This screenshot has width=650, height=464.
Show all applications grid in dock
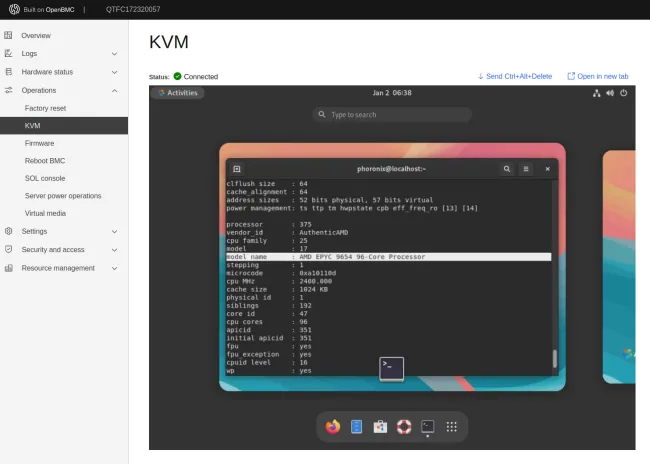[452, 427]
